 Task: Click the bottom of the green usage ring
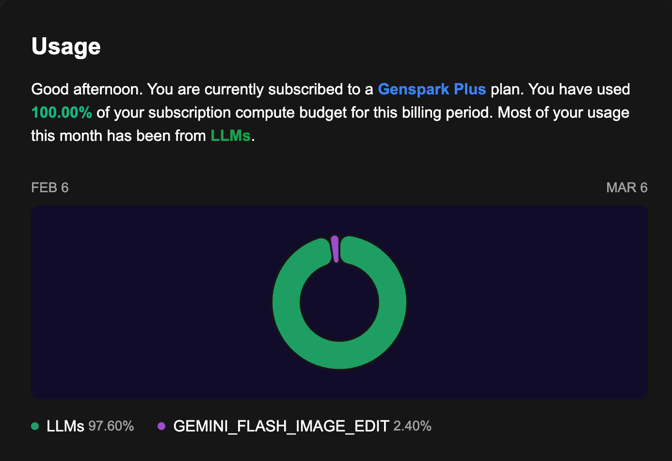[339, 356]
